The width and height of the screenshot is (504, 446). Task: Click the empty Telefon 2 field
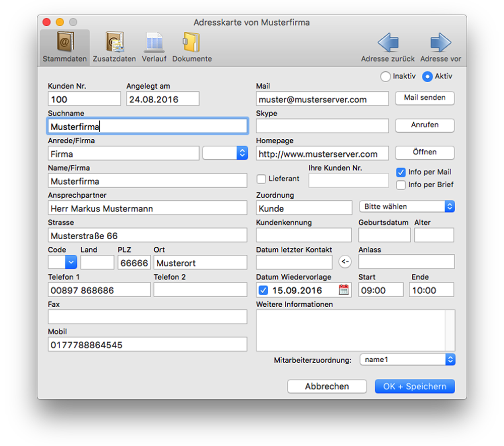(x=200, y=290)
